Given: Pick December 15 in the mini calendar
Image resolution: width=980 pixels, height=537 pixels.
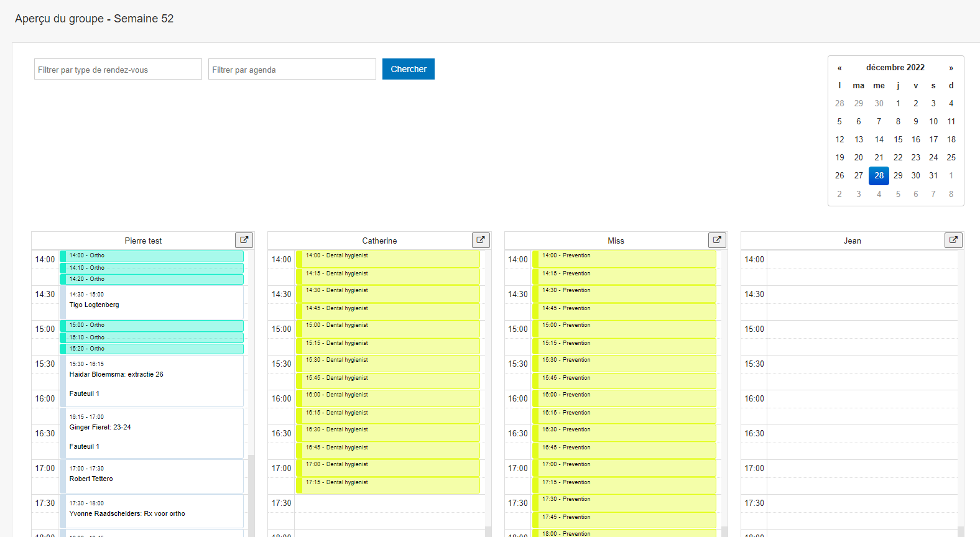Looking at the screenshot, I should [898, 140].
